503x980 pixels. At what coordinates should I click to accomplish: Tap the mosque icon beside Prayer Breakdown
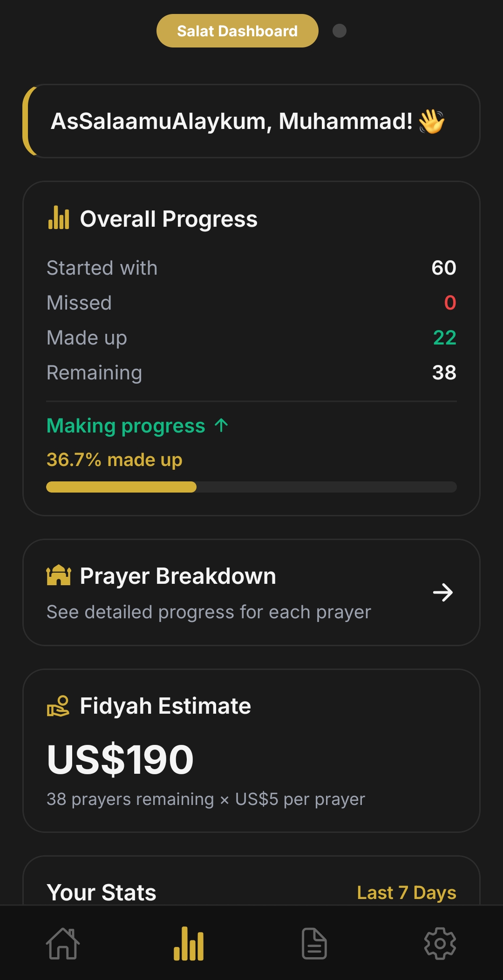click(59, 575)
